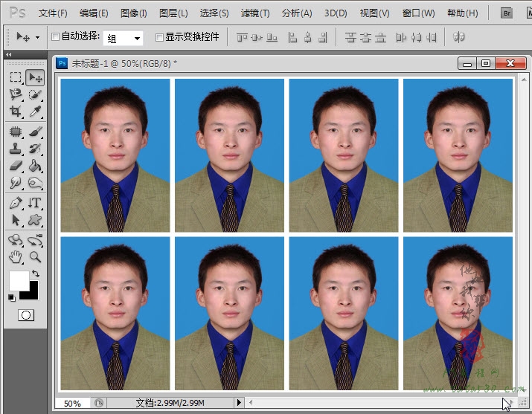Select the Horizontal Type tool
This screenshot has width=532, height=414.
point(34,203)
